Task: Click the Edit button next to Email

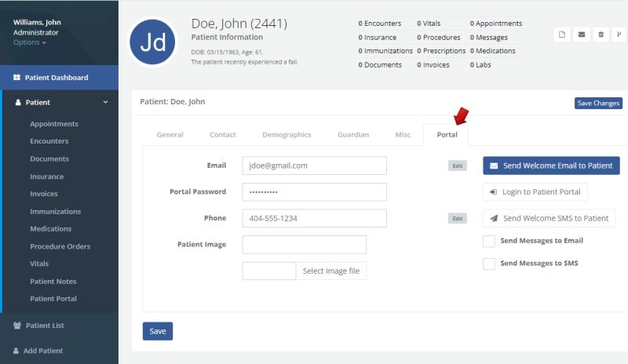Action: point(457,166)
